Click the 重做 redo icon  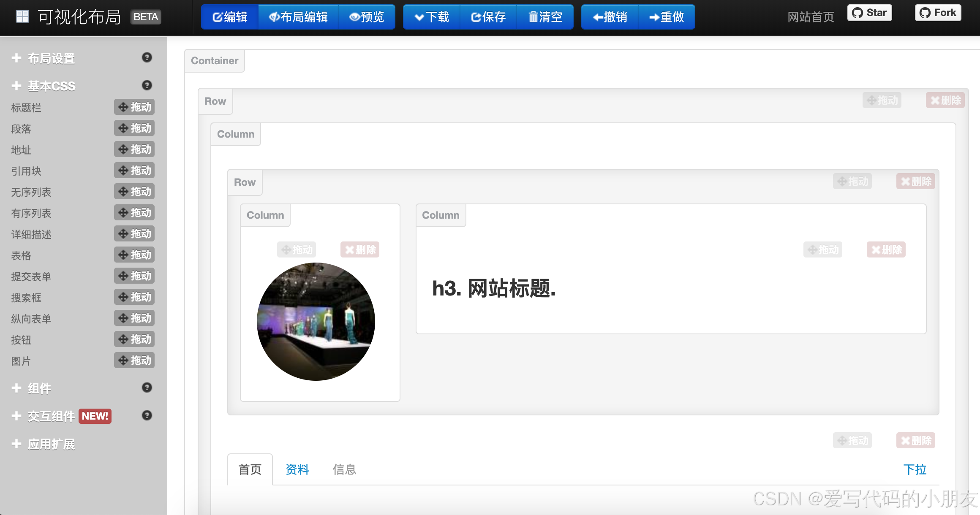[654, 17]
